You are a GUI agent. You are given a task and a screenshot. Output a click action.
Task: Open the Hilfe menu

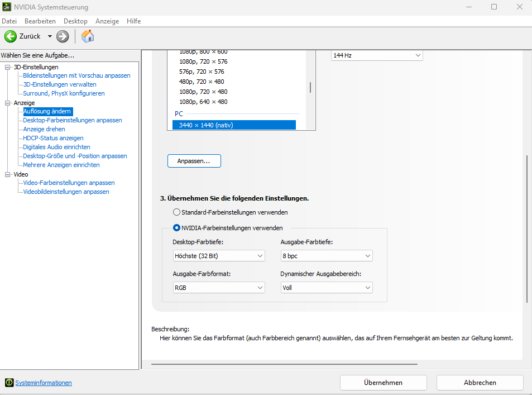click(x=133, y=21)
